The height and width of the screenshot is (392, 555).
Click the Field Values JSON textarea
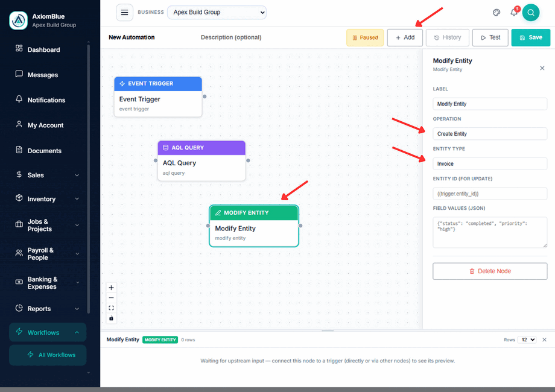click(x=490, y=232)
